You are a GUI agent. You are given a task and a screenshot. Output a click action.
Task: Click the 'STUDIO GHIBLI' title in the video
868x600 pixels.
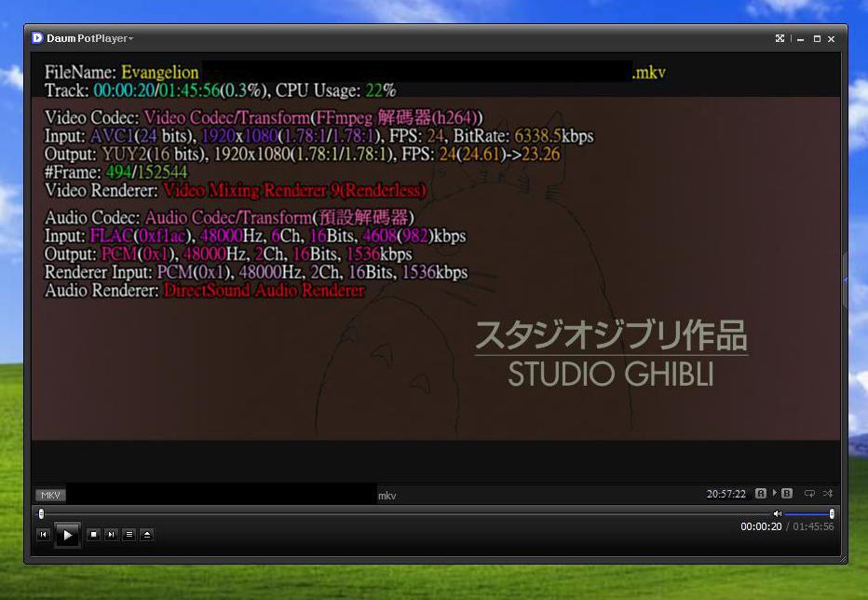click(x=611, y=374)
